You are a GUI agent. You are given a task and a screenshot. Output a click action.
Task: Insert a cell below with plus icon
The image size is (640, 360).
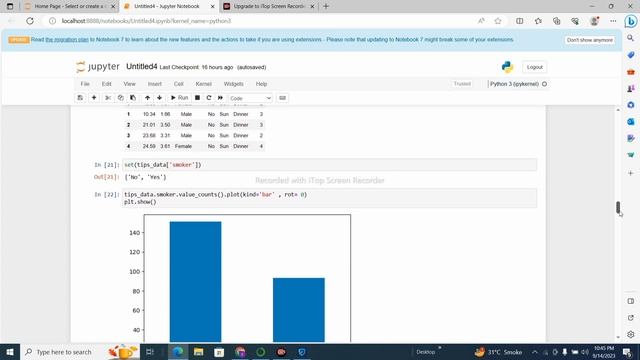click(94, 98)
